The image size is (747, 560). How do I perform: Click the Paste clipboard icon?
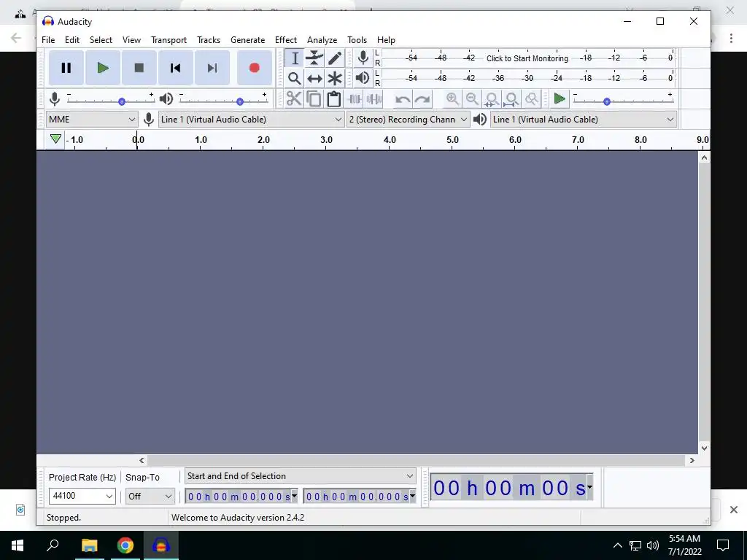tap(334, 99)
